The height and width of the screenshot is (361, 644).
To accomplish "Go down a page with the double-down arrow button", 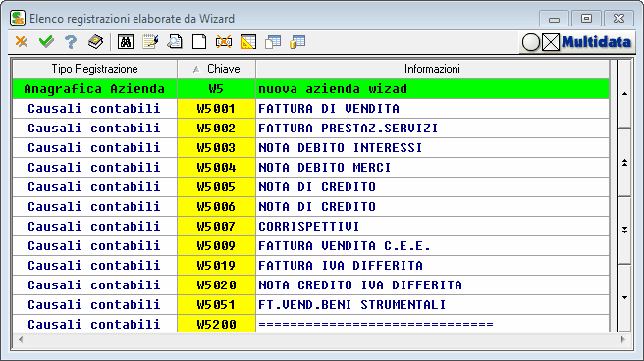I will tap(624, 231).
